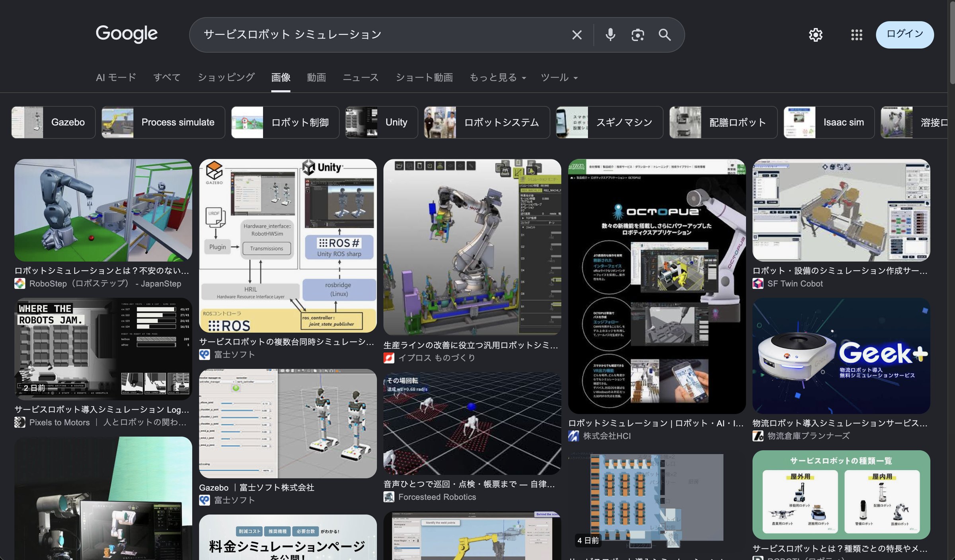Open SF Twin Cobot conveyor image

click(841, 210)
